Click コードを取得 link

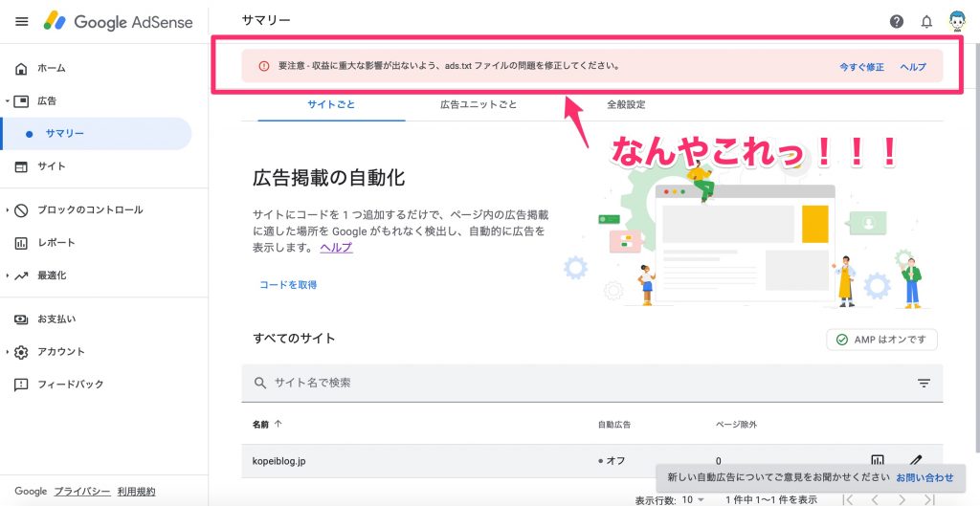(x=288, y=285)
